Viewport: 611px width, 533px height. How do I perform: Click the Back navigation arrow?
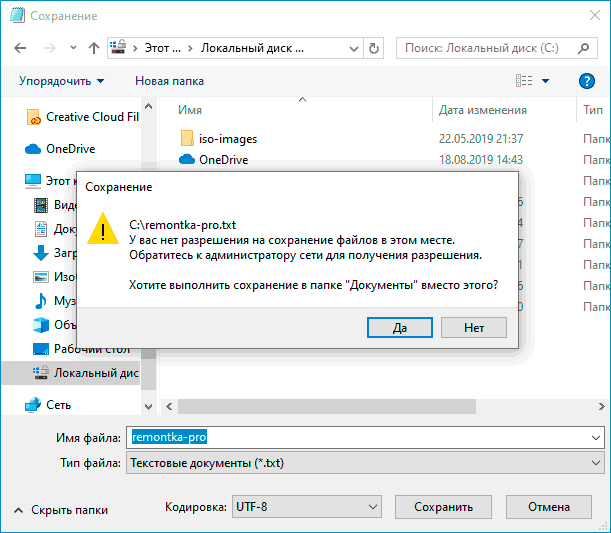pos(20,48)
